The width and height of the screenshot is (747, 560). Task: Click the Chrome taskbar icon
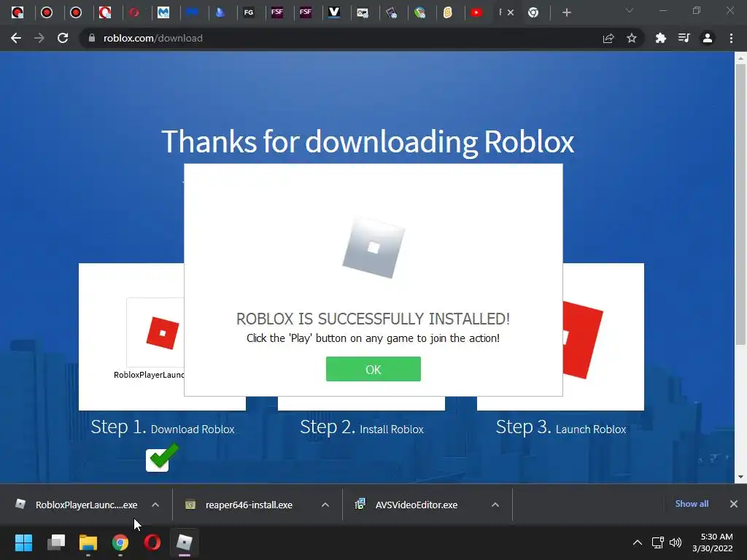tap(120, 542)
